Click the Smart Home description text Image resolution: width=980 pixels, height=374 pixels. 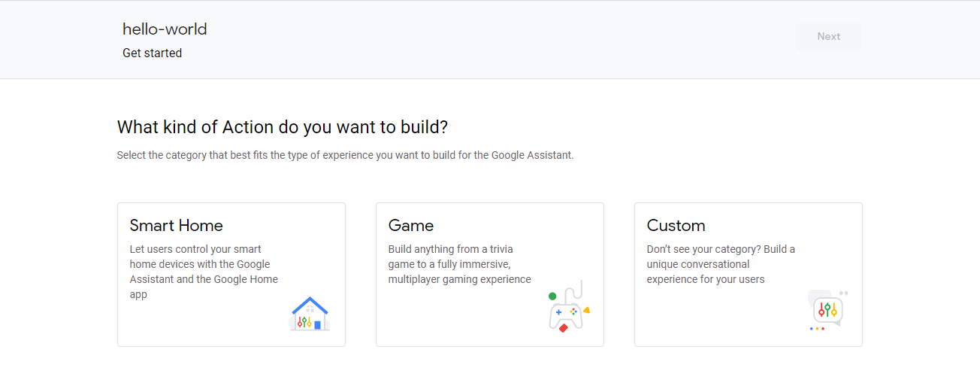click(204, 272)
